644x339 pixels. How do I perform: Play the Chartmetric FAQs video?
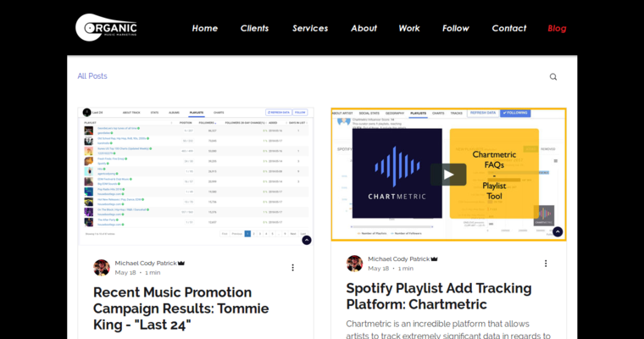(448, 175)
